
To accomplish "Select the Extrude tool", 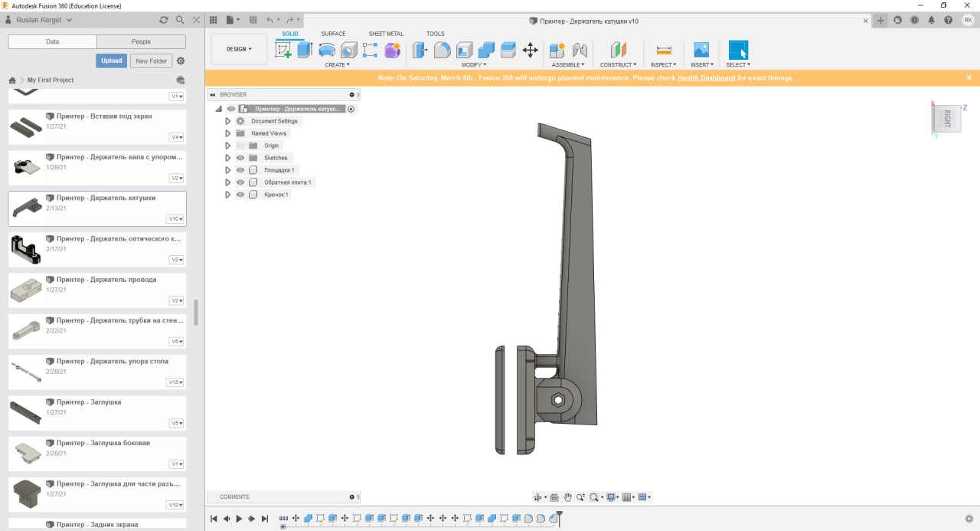I will pyautogui.click(x=305, y=51).
